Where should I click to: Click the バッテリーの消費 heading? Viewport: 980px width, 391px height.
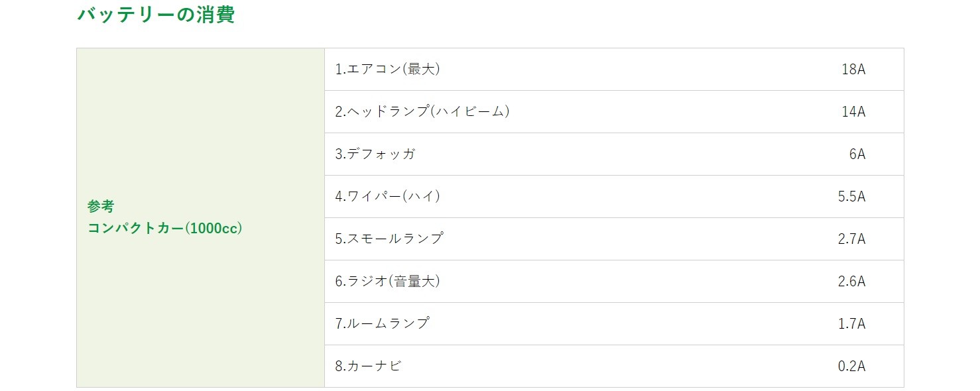(156, 15)
